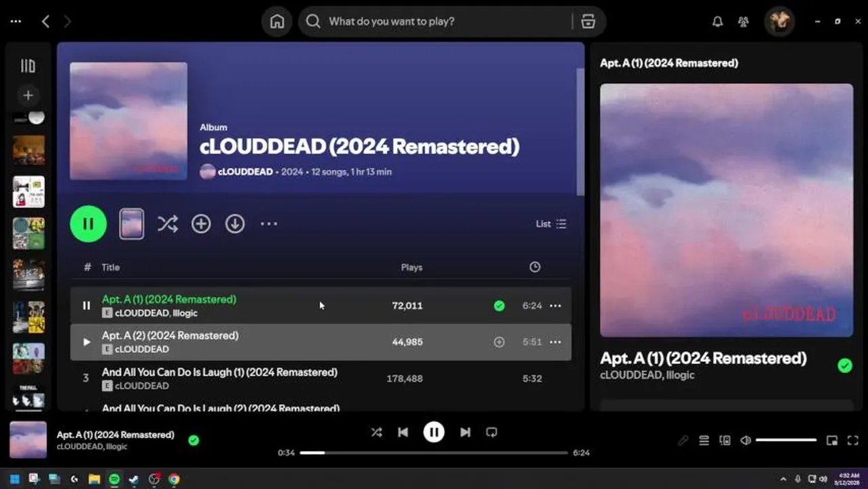The image size is (868, 489).
Task: Open more options for Apt. A (2) row
Action: click(x=556, y=342)
